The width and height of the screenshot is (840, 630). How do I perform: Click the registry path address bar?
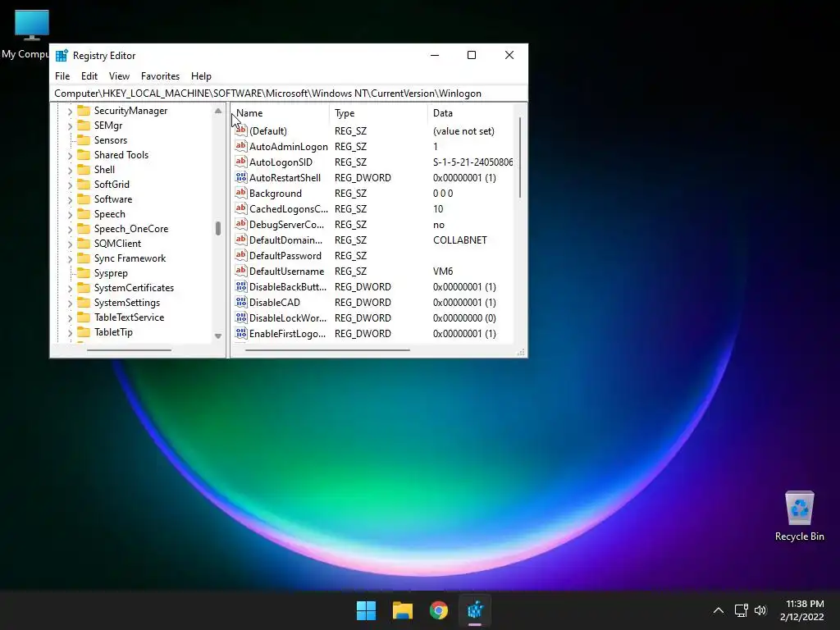289,94
